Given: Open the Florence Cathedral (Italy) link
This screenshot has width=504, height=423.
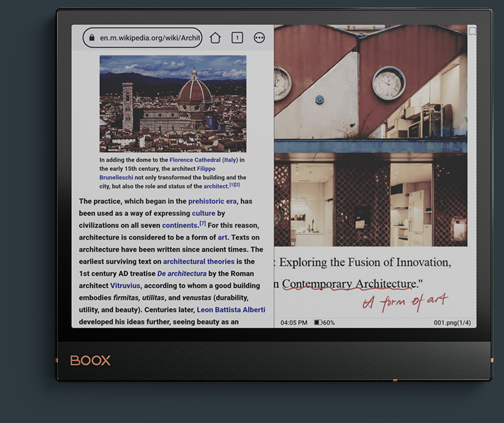Looking at the screenshot, I should 203,160.
